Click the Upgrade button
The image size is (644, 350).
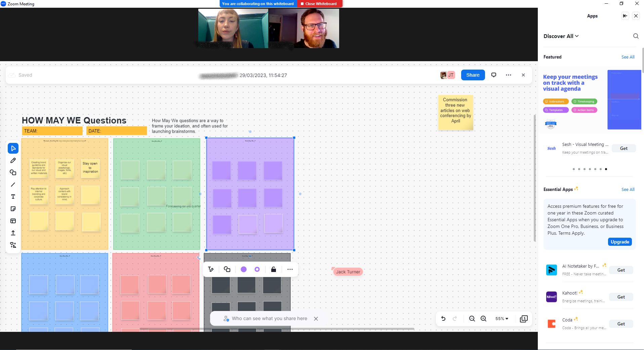pos(620,242)
